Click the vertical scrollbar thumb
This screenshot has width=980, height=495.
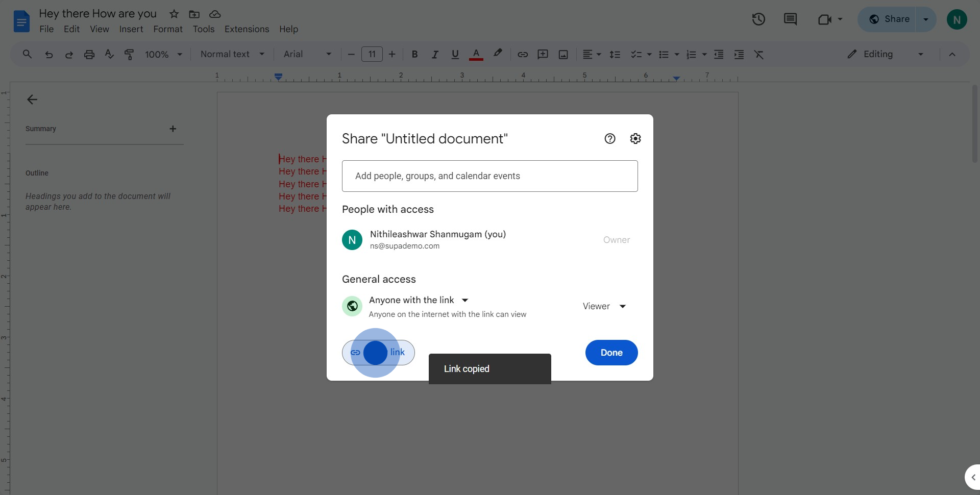[974, 123]
